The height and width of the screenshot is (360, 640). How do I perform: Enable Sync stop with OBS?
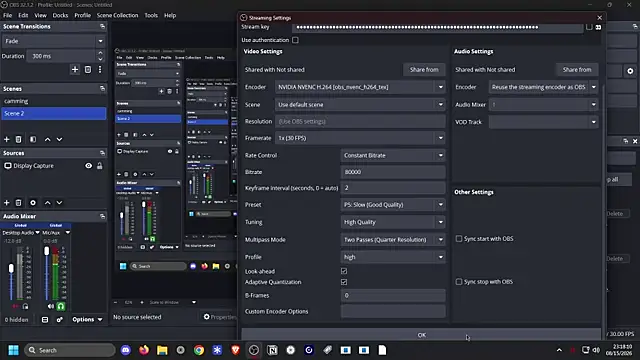pyautogui.click(x=459, y=282)
